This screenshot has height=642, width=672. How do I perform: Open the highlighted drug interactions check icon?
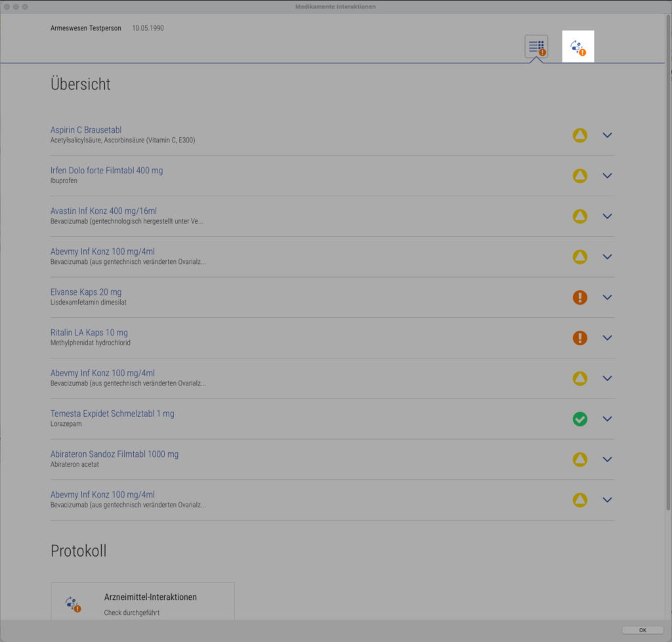tap(578, 47)
